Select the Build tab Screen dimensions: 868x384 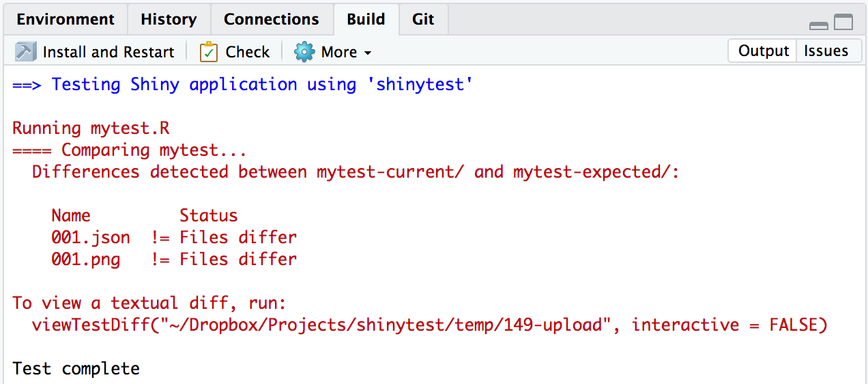(366, 19)
